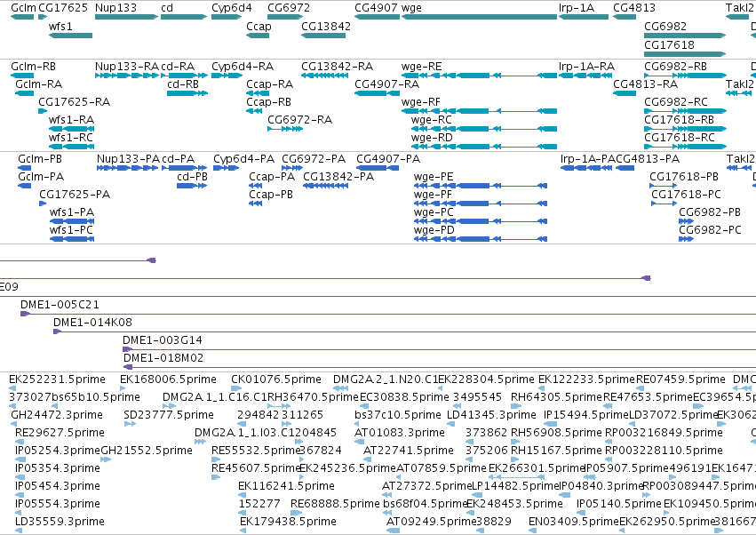This screenshot has height=535, width=756.
Task: Click the Ccap-RB transcript
Action: tap(254, 111)
